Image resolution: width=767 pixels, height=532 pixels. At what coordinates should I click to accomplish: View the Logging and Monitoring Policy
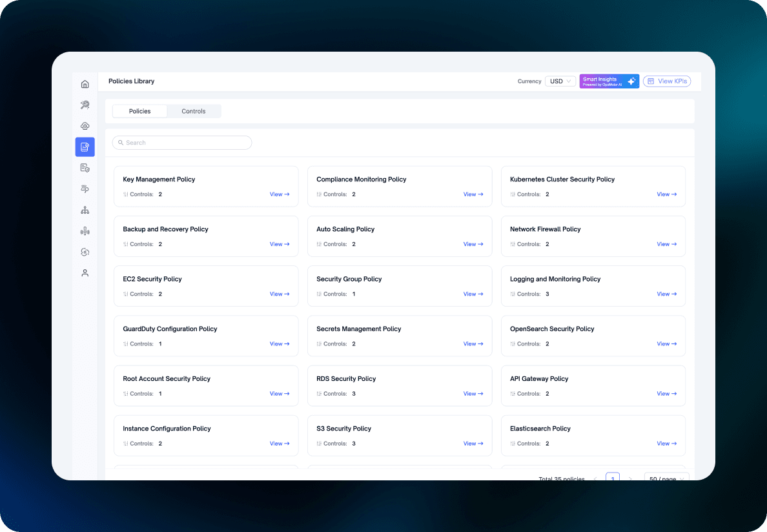coord(667,294)
